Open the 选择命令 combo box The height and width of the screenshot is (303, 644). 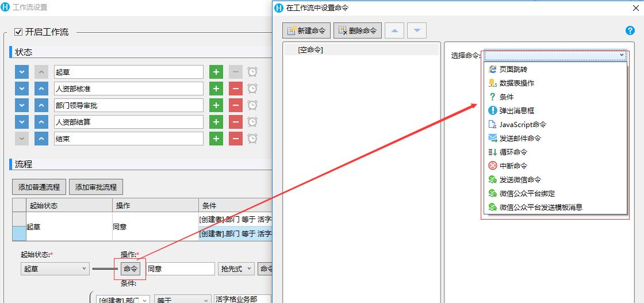coord(555,55)
